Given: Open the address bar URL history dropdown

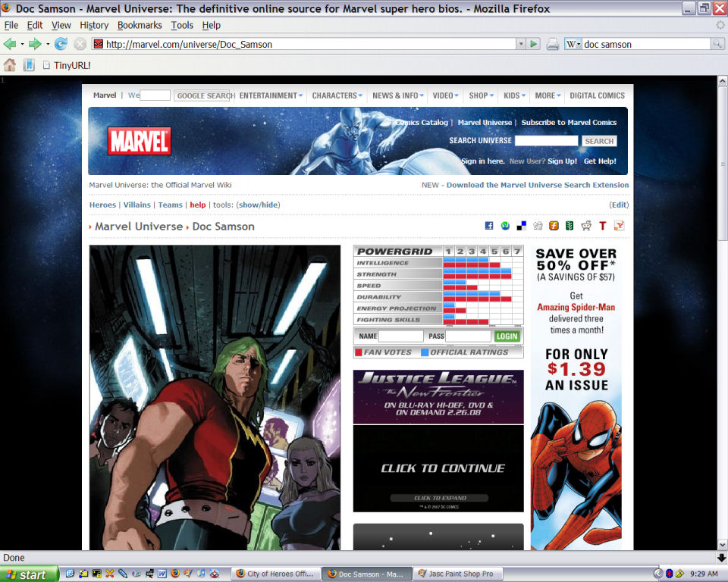Looking at the screenshot, I should pyautogui.click(x=521, y=44).
